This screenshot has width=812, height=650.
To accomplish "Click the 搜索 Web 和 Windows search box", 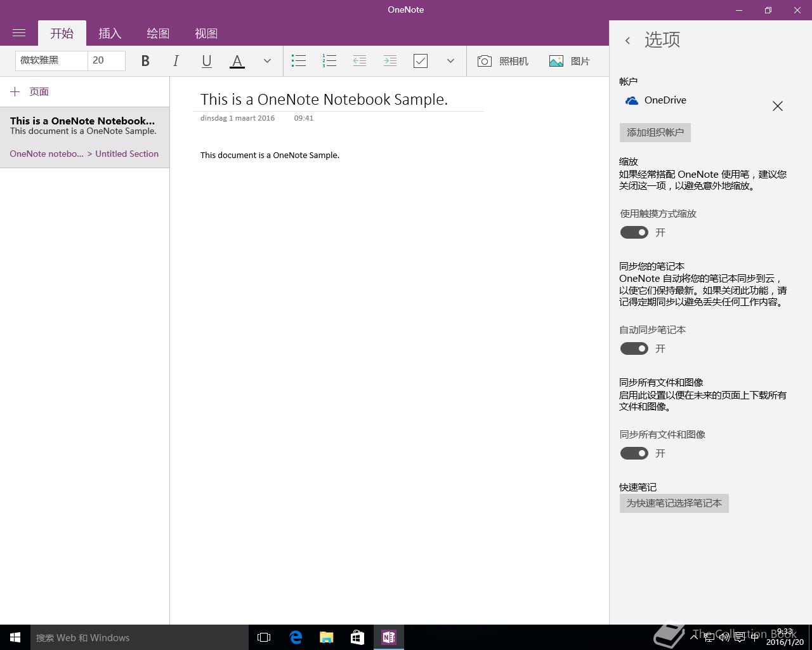I will (x=140, y=637).
